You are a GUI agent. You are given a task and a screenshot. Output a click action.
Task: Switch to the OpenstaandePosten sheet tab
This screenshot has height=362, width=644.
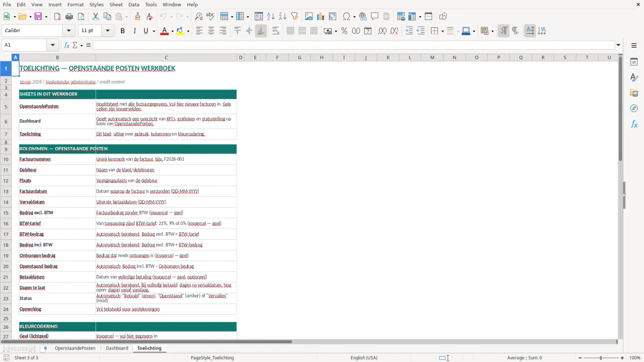(75, 348)
